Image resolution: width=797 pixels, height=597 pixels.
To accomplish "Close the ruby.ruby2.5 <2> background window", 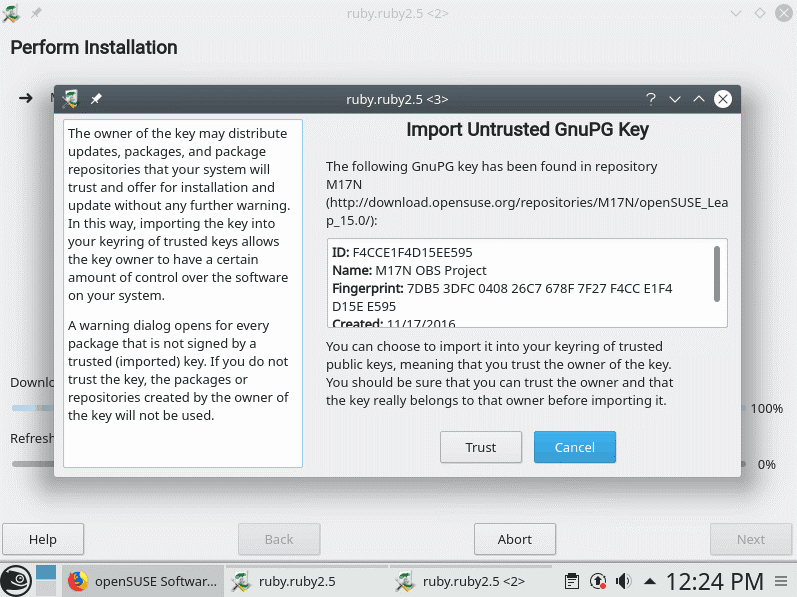I will pos(784,13).
